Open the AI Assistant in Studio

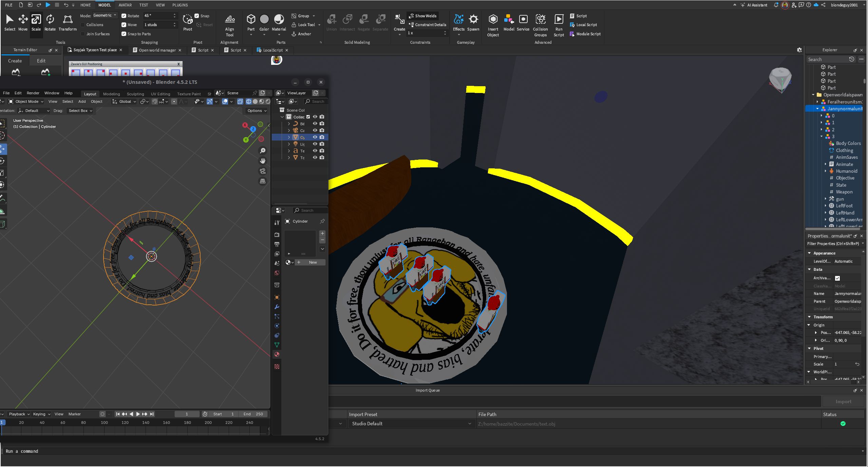(x=754, y=5)
